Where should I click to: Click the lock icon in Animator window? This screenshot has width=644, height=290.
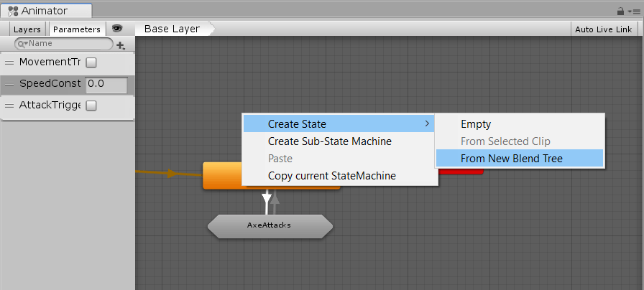[620, 11]
